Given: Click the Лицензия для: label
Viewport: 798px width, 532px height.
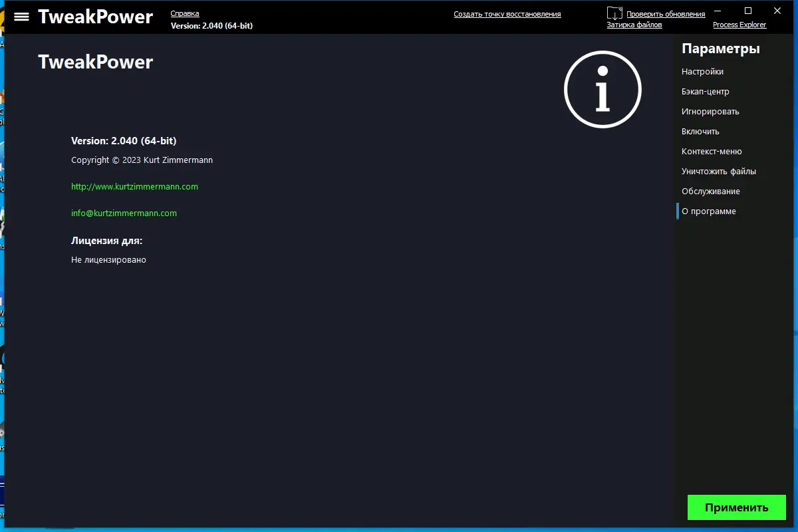Looking at the screenshot, I should pyautogui.click(x=106, y=241).
